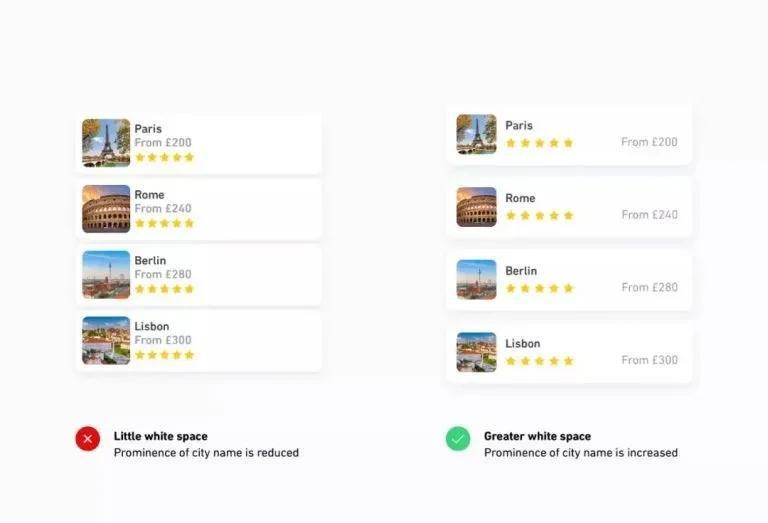Image resolution: width=768 pixels, height=523 pixels.
Task: Open Rome Colosseum thumbnail in left list
Action: tap(106, 209)
